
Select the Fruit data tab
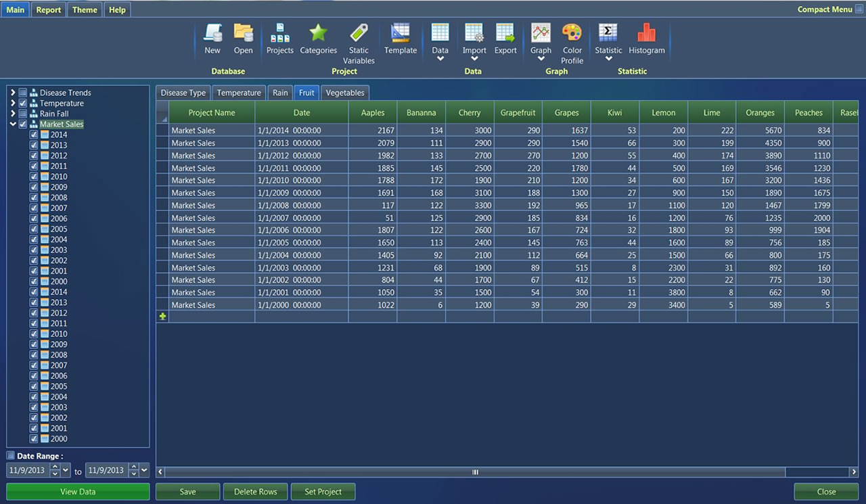point(306,93)
